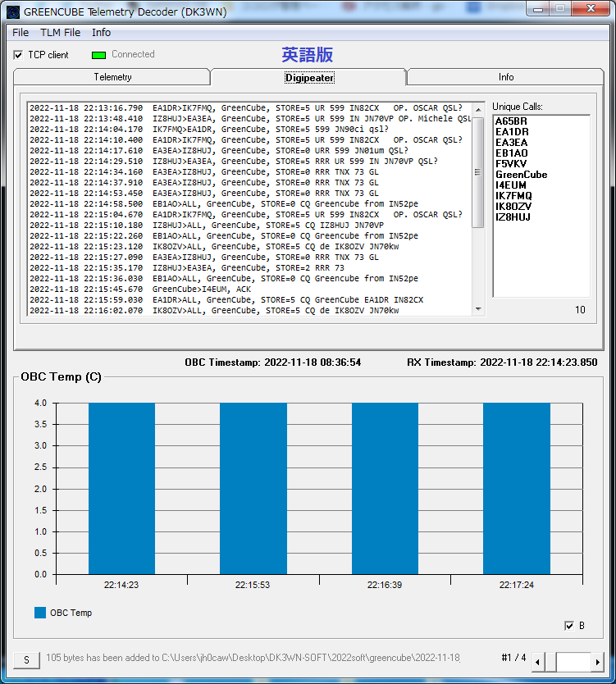616x684 pixels.
Task: Click log line at 22:16:02.070
Action: coord(214,311)
